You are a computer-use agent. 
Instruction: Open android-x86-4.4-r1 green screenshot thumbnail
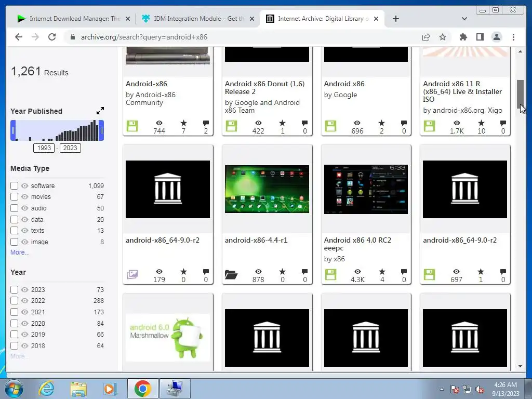click(x=267, y=189)
